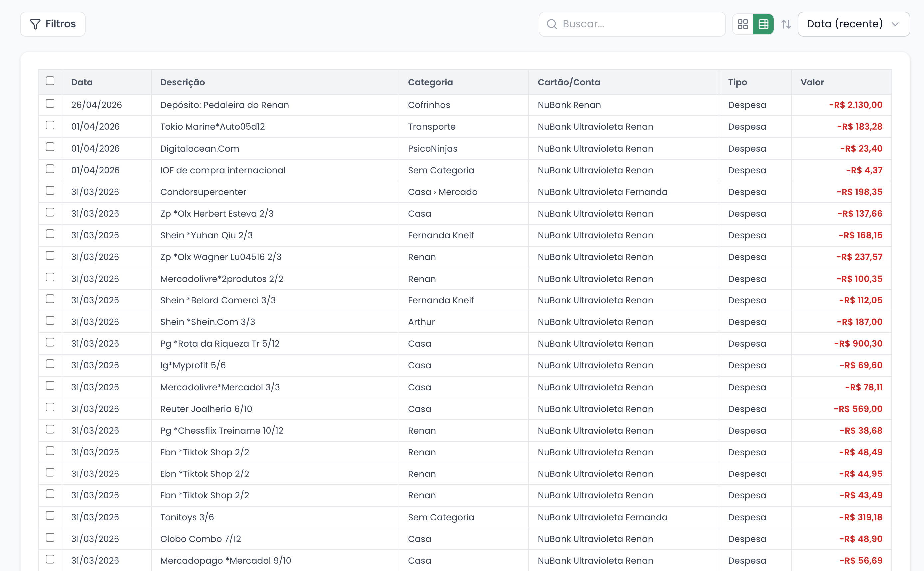Click the -R$ 319,18 value

[860, 517]
